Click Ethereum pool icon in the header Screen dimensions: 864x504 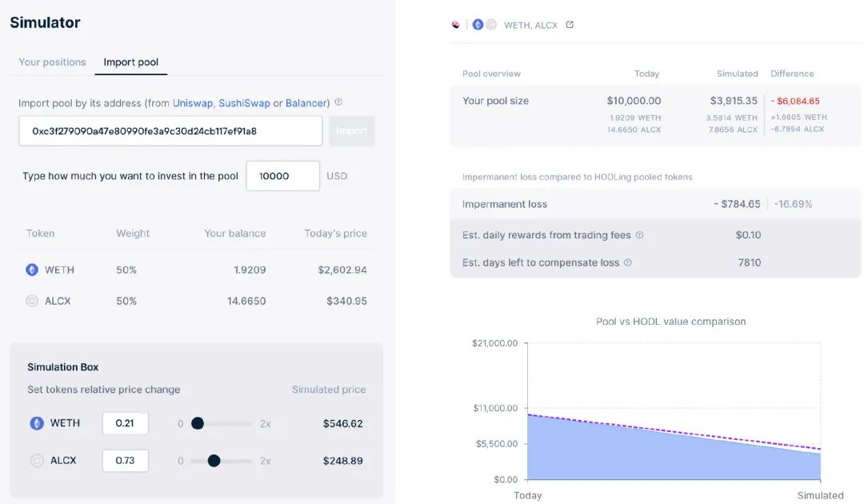[478, 25]
